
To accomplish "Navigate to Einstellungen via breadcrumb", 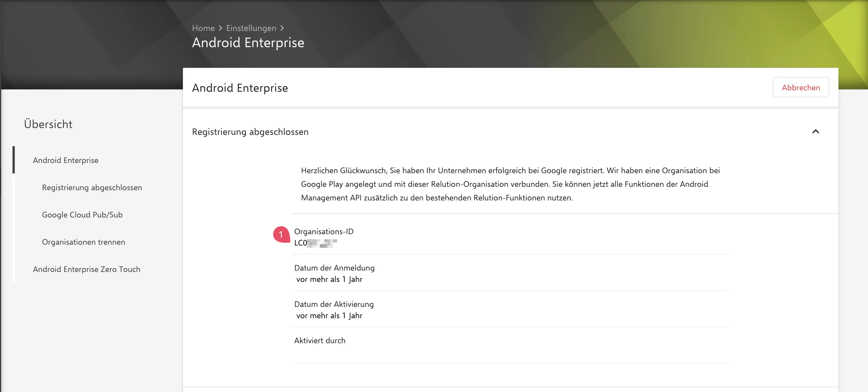I will (x=251, y=28).
